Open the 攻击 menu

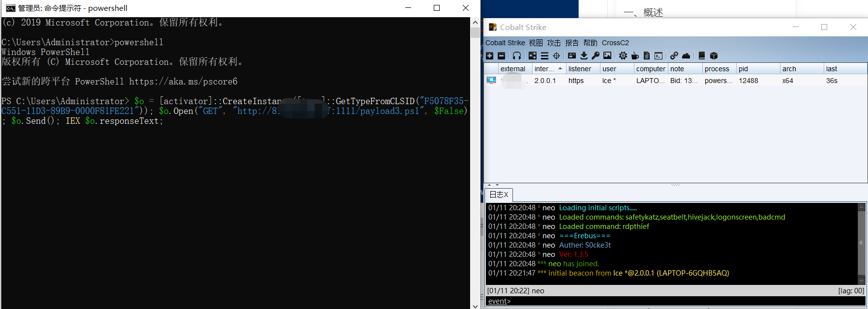click(554, 43)
